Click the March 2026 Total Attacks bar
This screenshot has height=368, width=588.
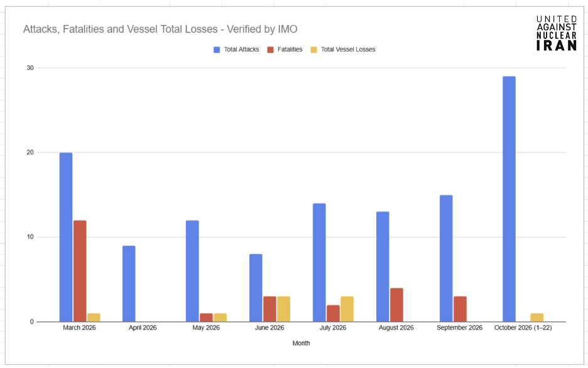tap(66, 237)
